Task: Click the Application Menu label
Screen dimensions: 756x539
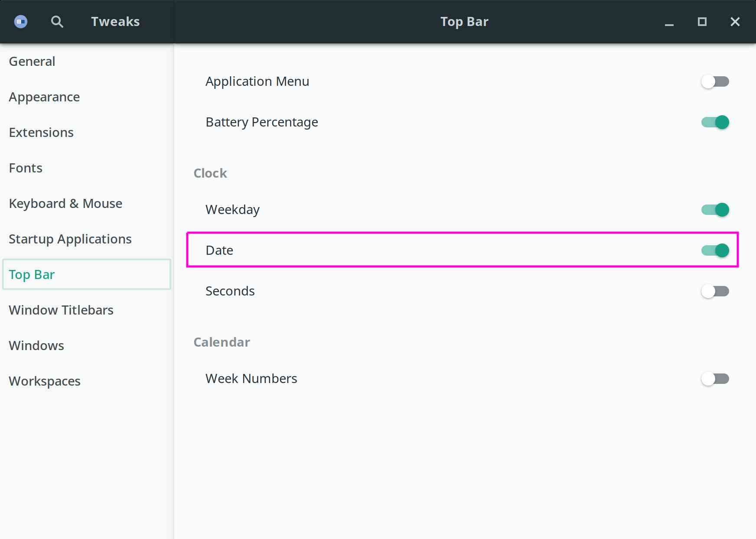Action: pos(257,81)
